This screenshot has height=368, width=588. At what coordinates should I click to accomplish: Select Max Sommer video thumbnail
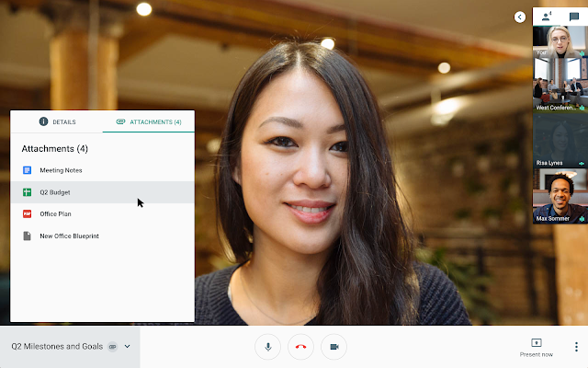pyautogui.click(x=560, y=195)
